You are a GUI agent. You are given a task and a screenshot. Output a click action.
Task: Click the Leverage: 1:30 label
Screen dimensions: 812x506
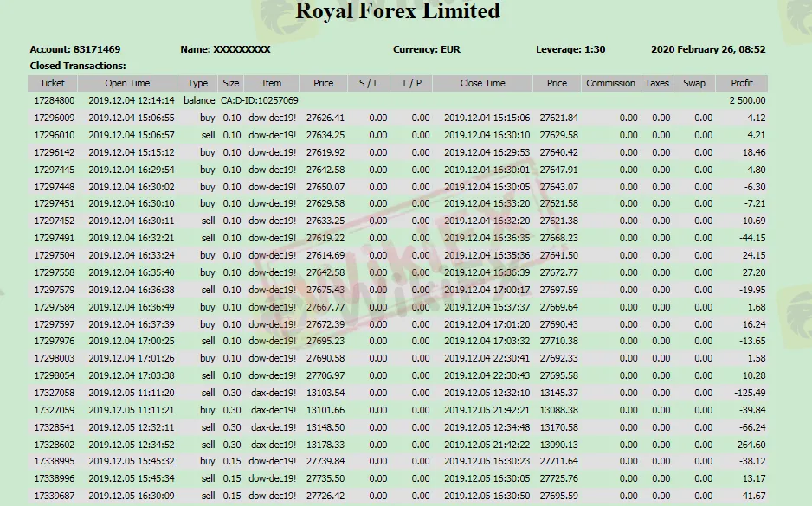point(570,49)
